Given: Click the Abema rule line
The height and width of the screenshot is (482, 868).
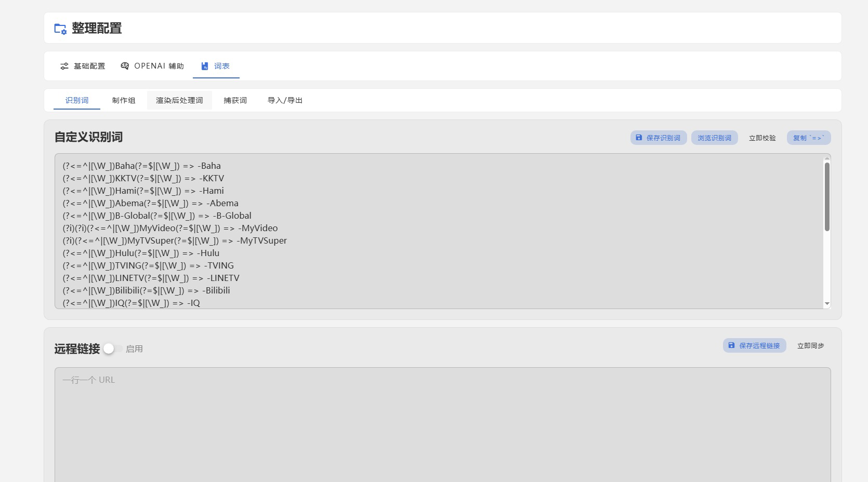Looking at the screenshot, I should 151,203.
